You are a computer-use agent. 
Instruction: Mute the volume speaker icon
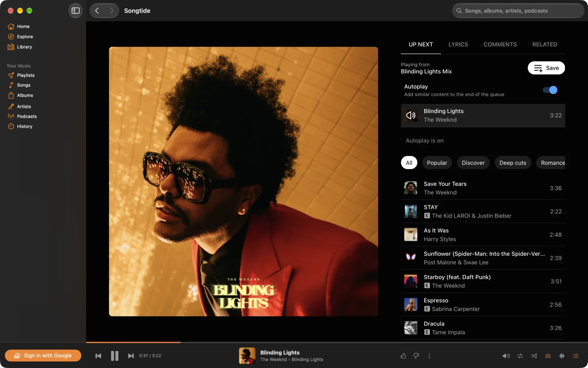[506, 356]
